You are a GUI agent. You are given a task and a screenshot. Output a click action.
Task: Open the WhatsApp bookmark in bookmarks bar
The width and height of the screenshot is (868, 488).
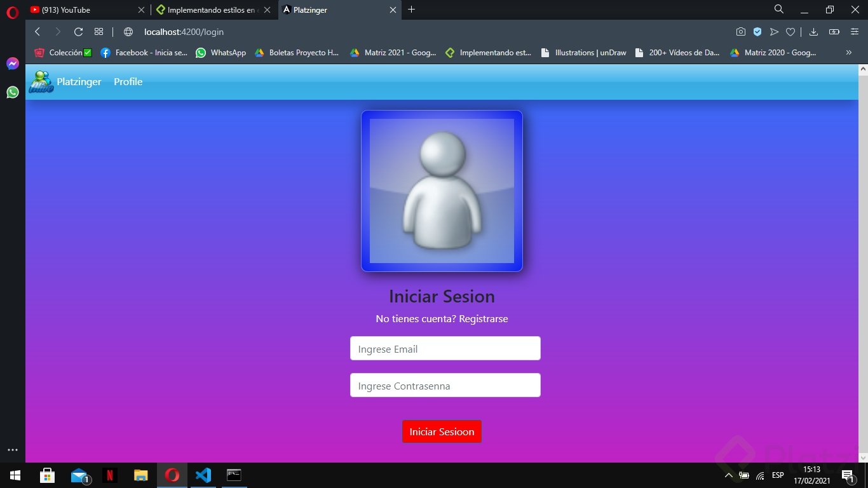(x=220, y=53)
